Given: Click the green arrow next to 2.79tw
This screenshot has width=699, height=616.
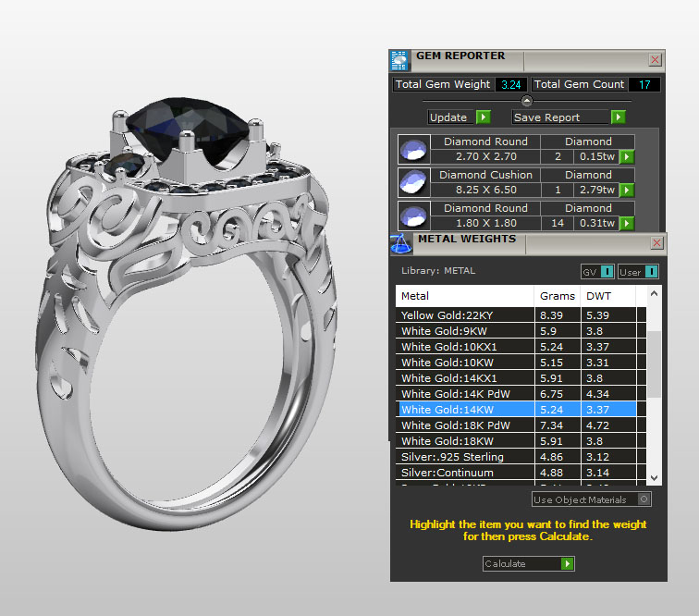Looking at the screenshot, I should pos(627,190).
